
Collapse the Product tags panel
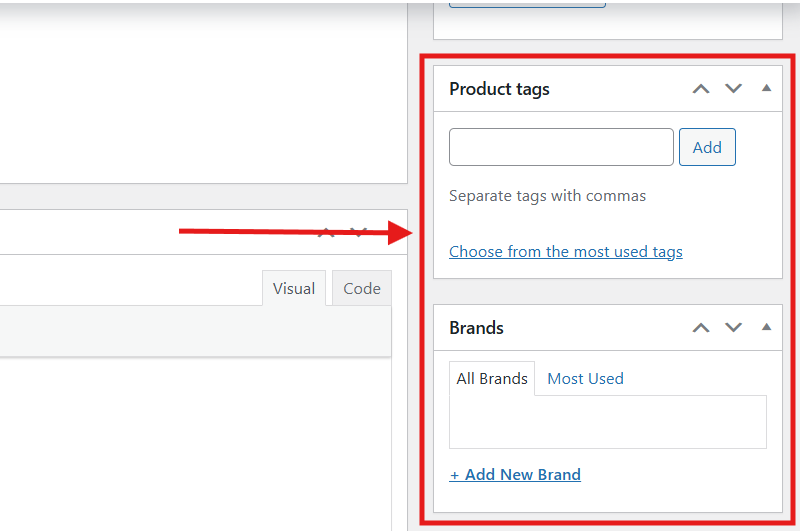pos(766,88)
